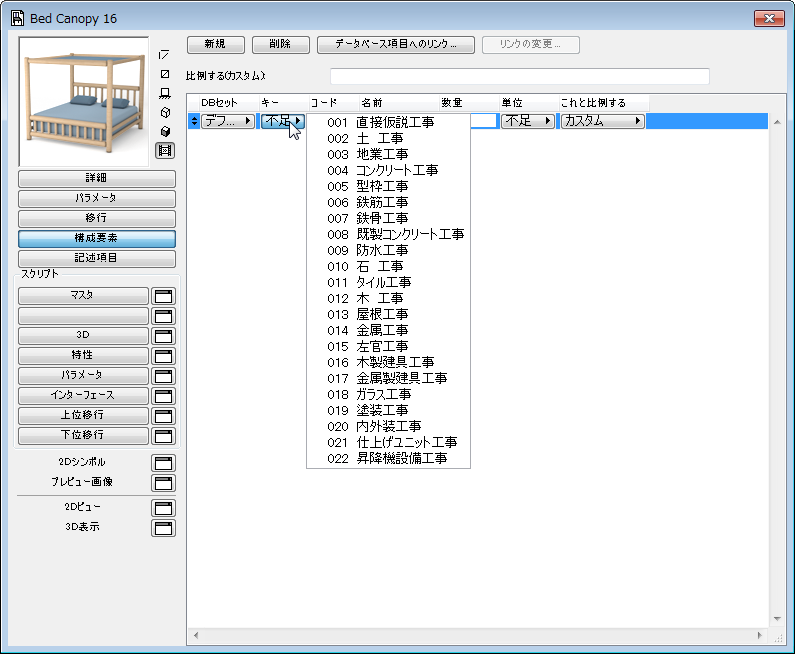Image resolution: width=795 pixels, height=654 pixels.
Task: Choose 014 金属工事 entry
Action: coord(388,331)
